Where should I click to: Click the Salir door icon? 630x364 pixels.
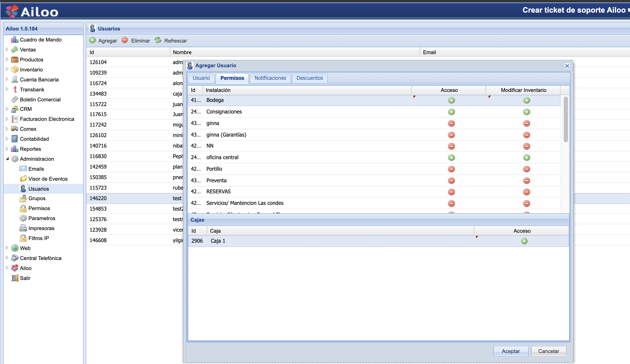[14, 278]
